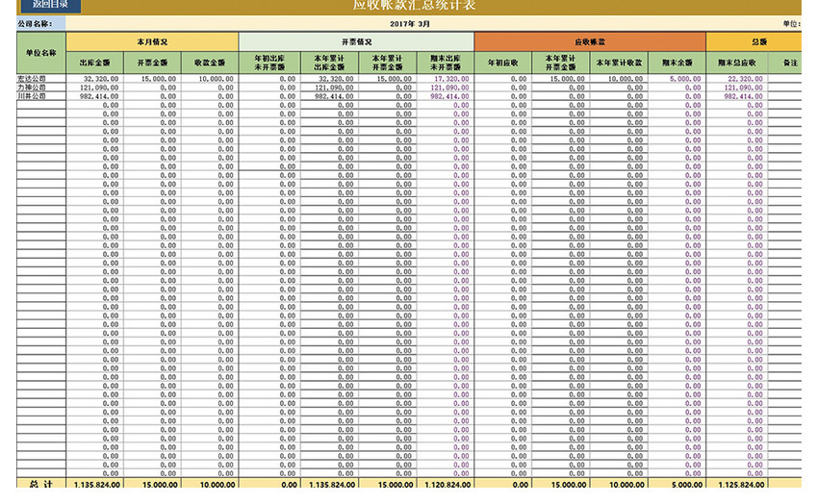Screen dimensions: 818x504
Task: Select the 期末余额 column header
Action: [677, 63]
